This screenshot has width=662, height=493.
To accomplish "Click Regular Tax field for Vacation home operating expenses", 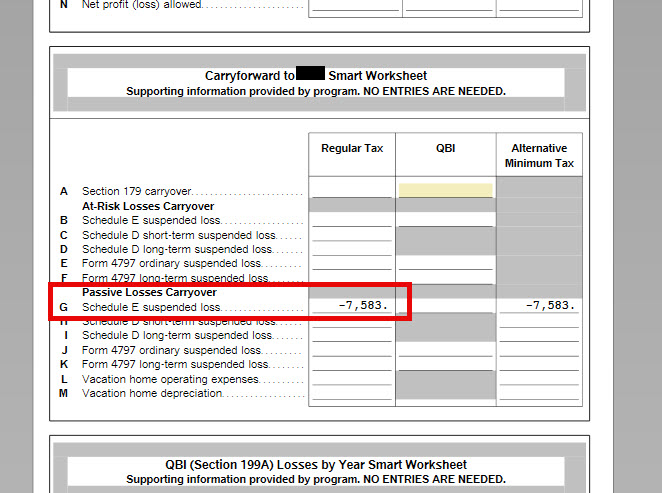I will (352, 379).
